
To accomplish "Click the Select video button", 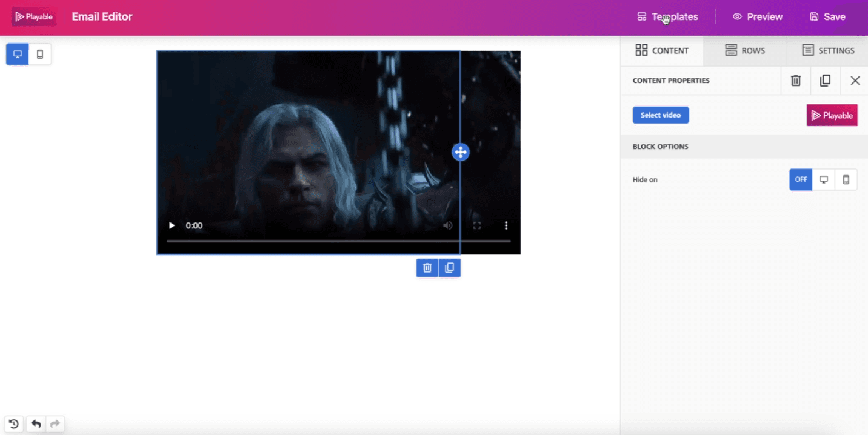I will (x=661, y=115).
